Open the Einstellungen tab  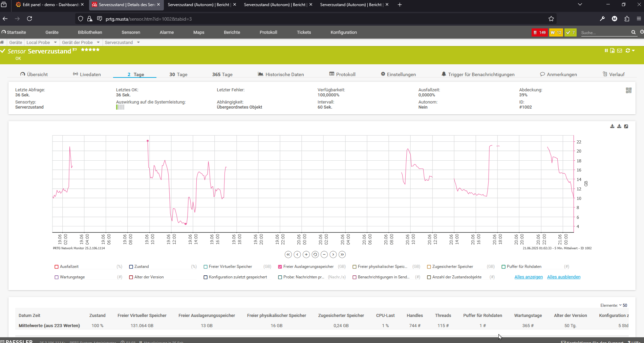coord(398,74)
